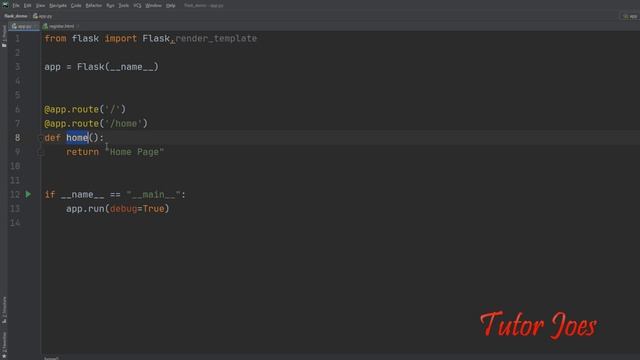The height and width of the screenshot is (360, 640).
Task: Click the render_template import on line 1
Action: [216, 38]
